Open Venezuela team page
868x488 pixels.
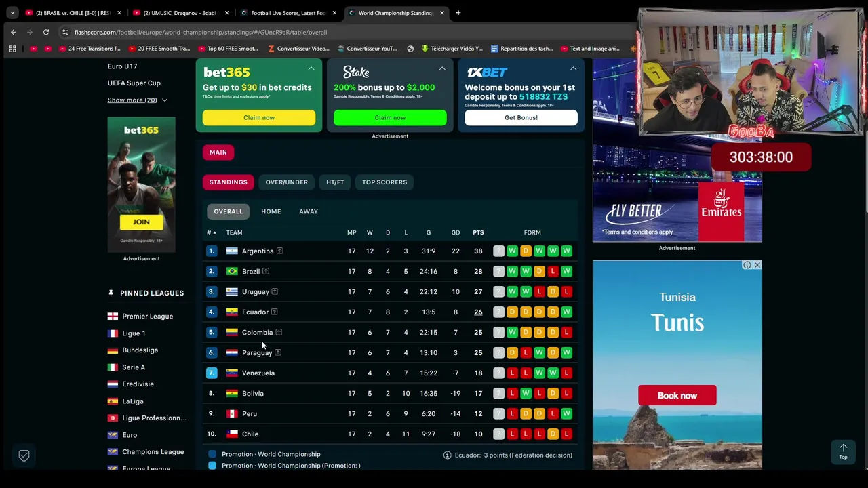(258, 373)
